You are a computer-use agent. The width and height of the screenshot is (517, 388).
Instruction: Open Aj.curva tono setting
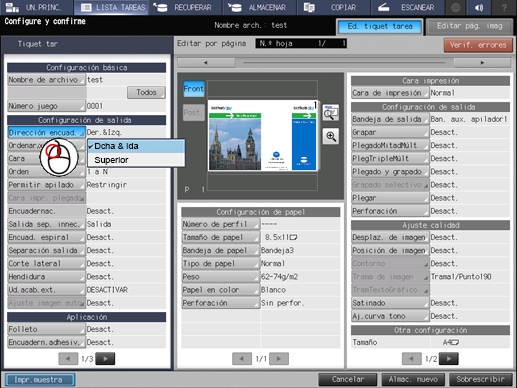click(390, 316)
